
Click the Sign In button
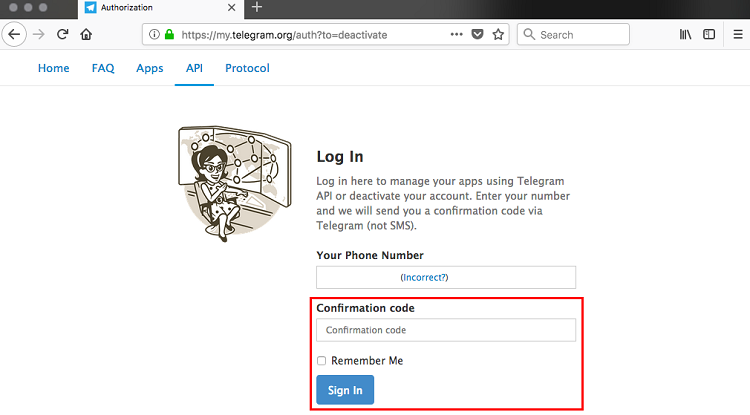tap(345, 390)
